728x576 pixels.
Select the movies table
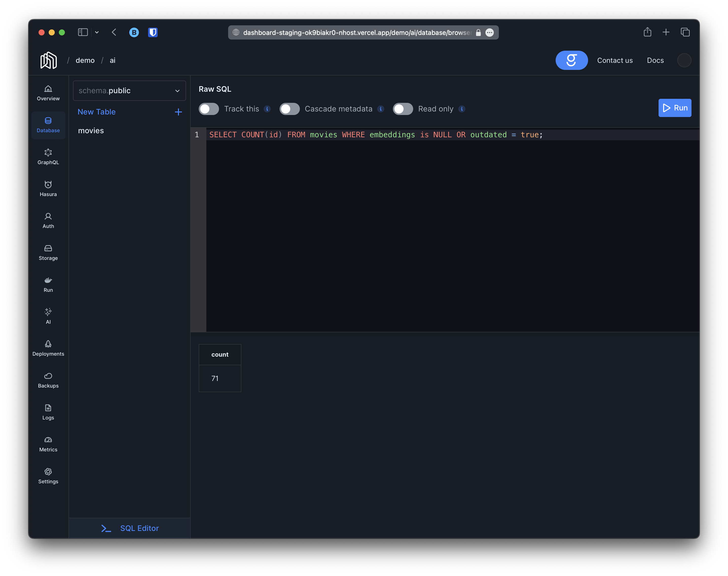tap(91, 130)
